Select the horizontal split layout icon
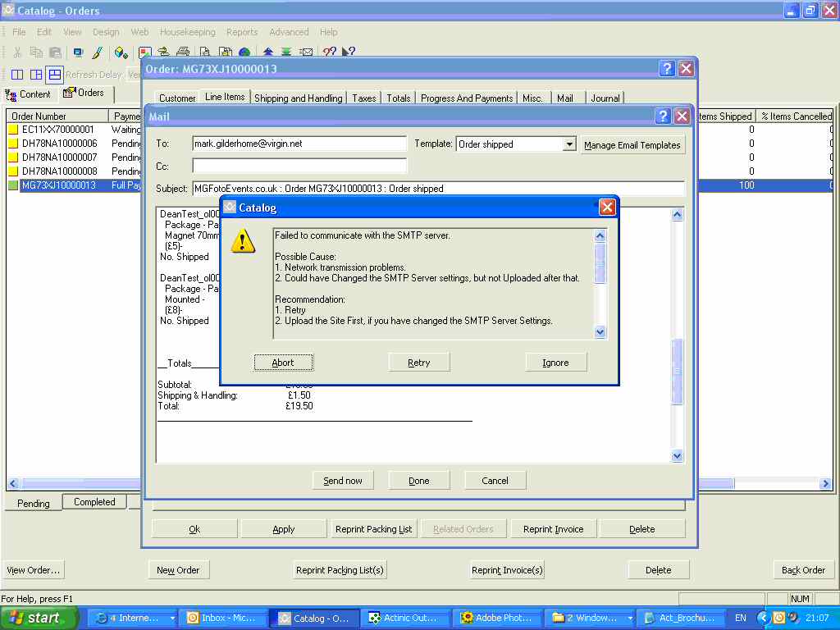The image size is (840, 630). 54,75
